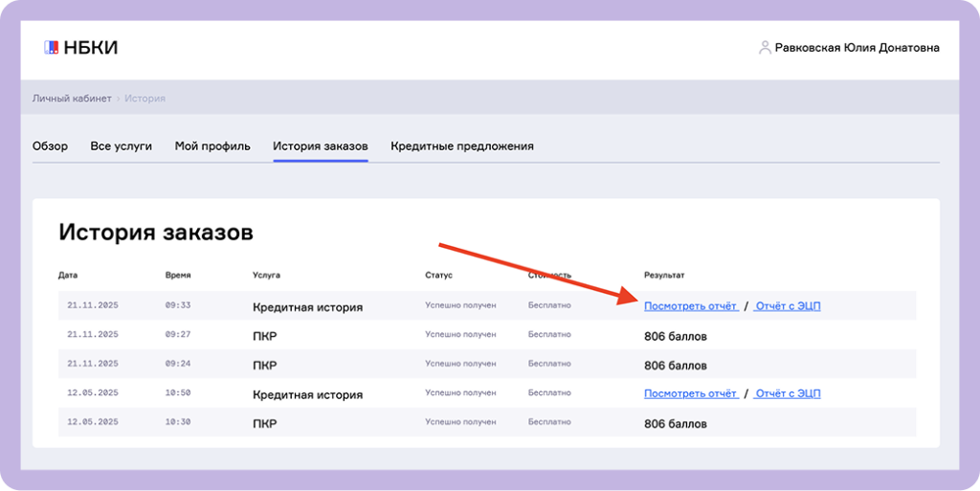Click the Дата column header
Viewport: 980px width, 491px height.
(68, 276)
